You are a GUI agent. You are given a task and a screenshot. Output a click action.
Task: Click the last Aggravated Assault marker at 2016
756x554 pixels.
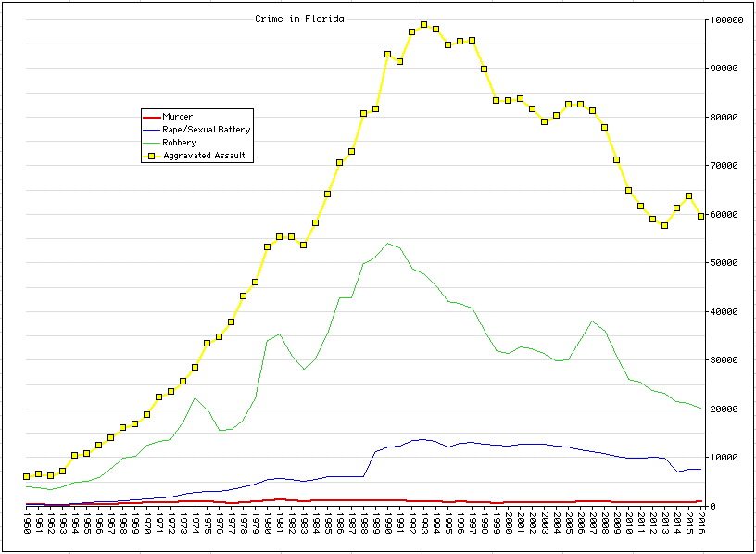pyautogui.click(x=700, y=216)
